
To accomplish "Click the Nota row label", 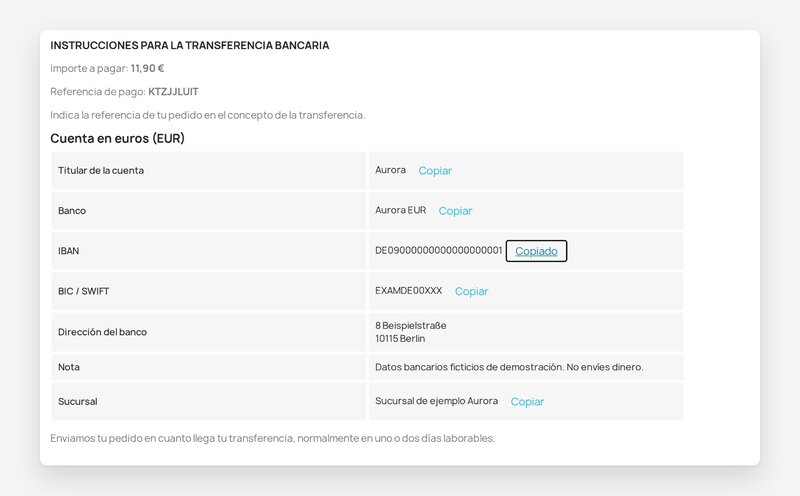I will click(69, 367).
